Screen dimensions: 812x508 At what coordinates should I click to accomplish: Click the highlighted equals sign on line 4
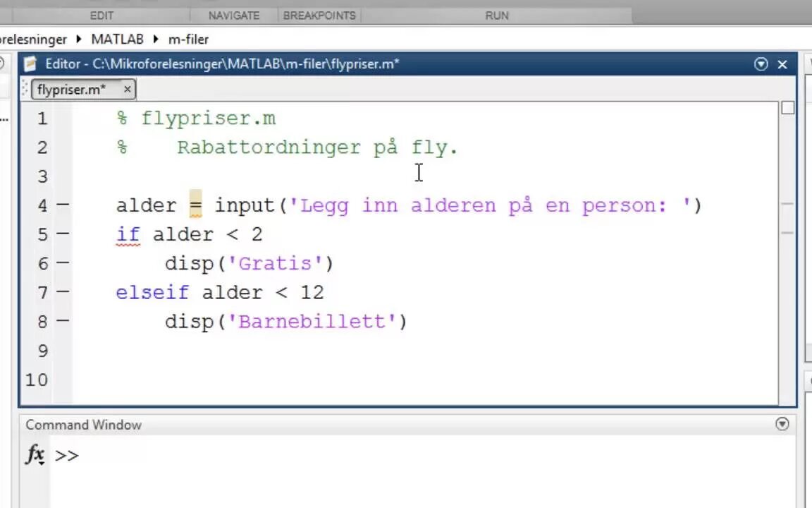coord(195,205)
